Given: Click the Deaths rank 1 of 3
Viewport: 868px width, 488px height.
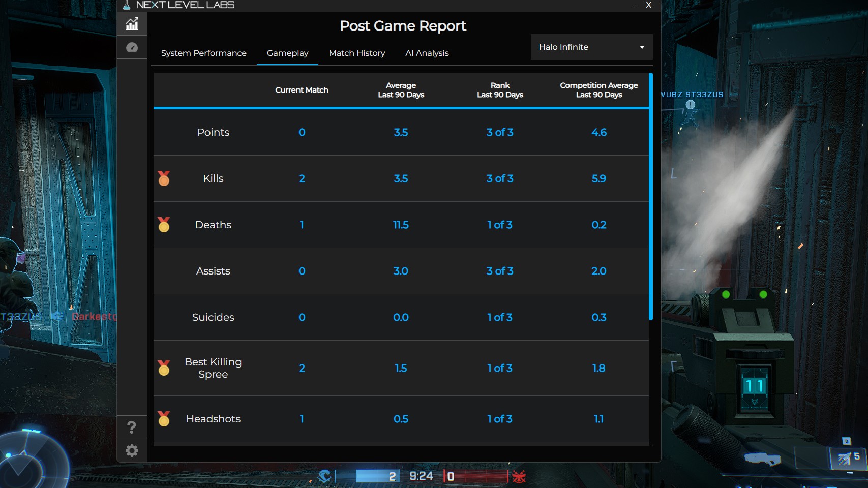Looking at the screenshot, I should [x=500, y=225].
